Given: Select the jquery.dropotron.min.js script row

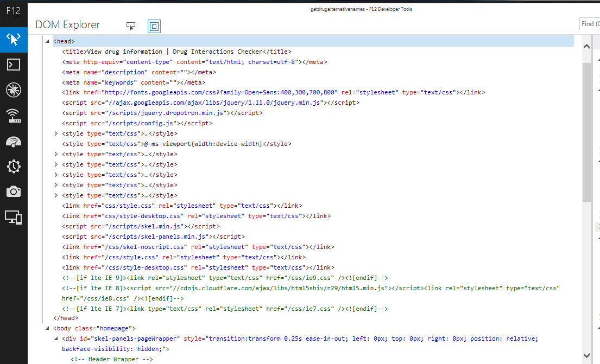Looking at the screenshot, I should pos(162,113).
